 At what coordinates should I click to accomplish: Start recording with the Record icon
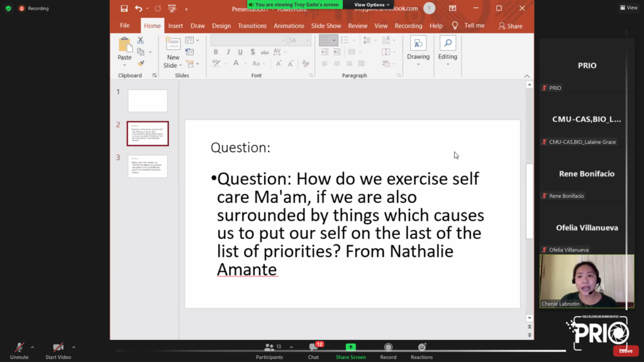point(388,348)
